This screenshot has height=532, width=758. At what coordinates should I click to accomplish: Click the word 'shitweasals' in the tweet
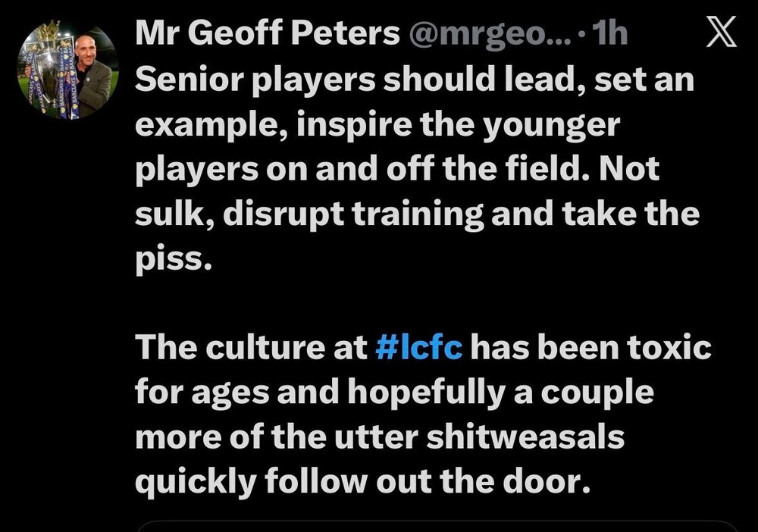(x=525, y=437)
